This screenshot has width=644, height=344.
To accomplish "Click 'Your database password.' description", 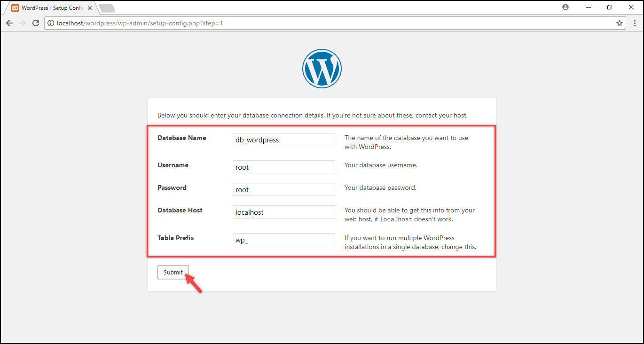I will click(380, 188).
